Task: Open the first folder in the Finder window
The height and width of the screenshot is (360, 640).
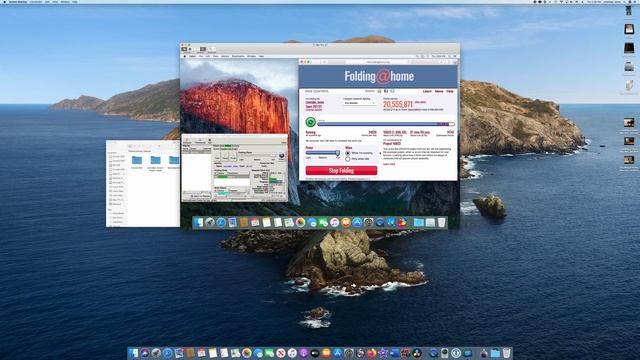Action: pos(137,160)
